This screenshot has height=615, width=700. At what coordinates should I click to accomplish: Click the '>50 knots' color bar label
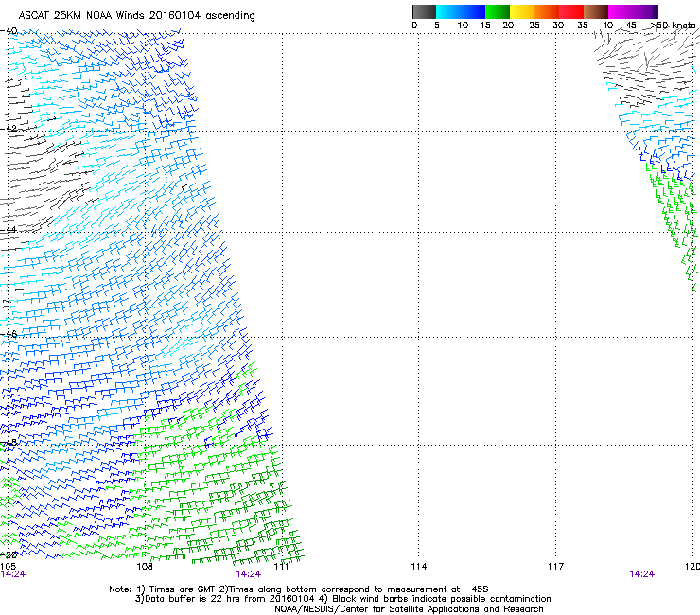(673, 26)
